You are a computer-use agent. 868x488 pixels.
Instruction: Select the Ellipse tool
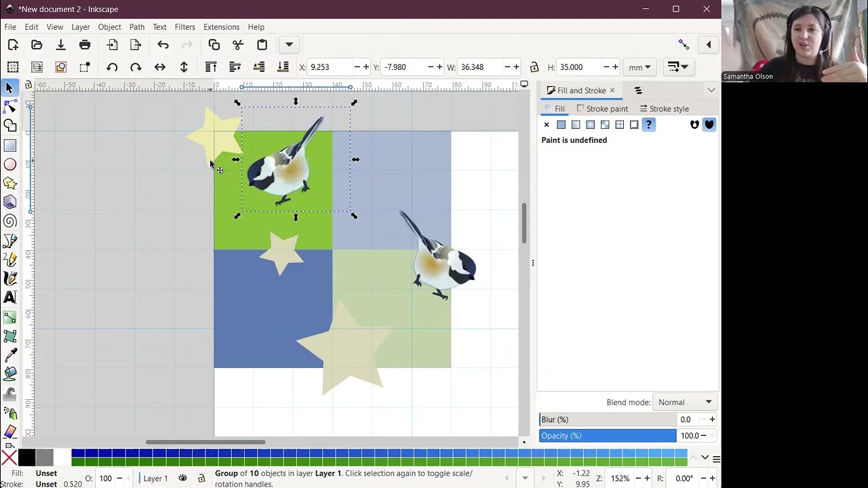pyautogui.click(x=9, y=164)
